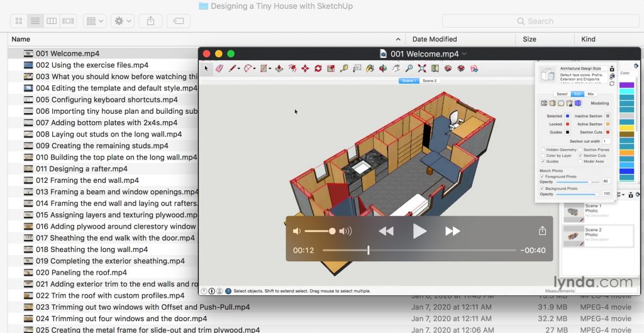
Task: Open the Select tab in Styles panel
Action: click(x=562, y=94)
